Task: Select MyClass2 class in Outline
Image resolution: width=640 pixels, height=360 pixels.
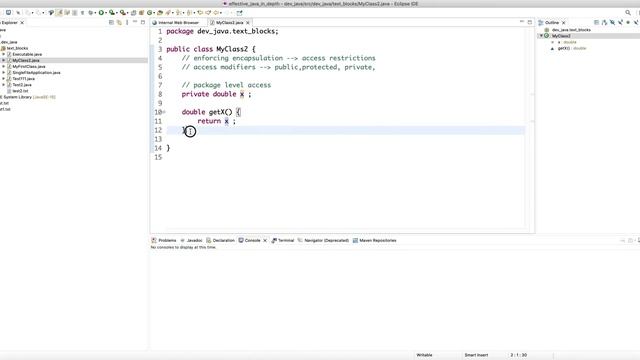Action: coord(561,36)
